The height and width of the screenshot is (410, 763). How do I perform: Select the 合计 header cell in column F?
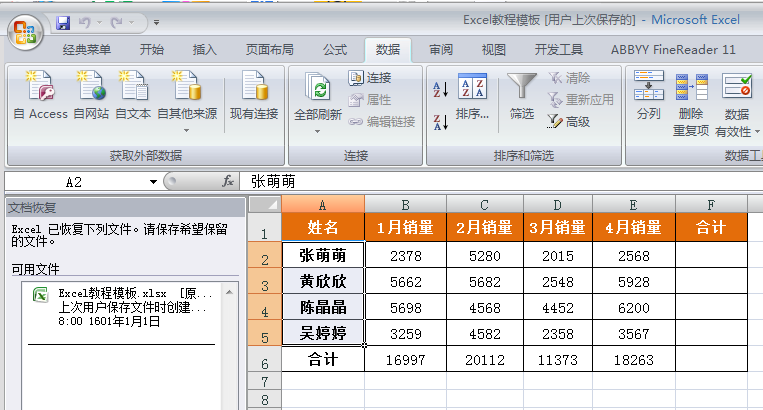point(711,227)
